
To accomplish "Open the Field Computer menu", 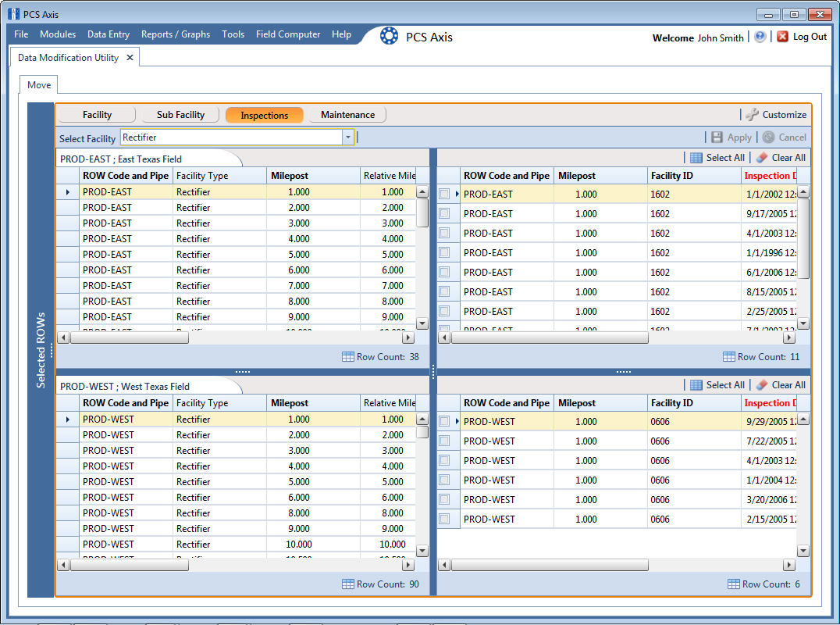I will (x=288, y=34).
